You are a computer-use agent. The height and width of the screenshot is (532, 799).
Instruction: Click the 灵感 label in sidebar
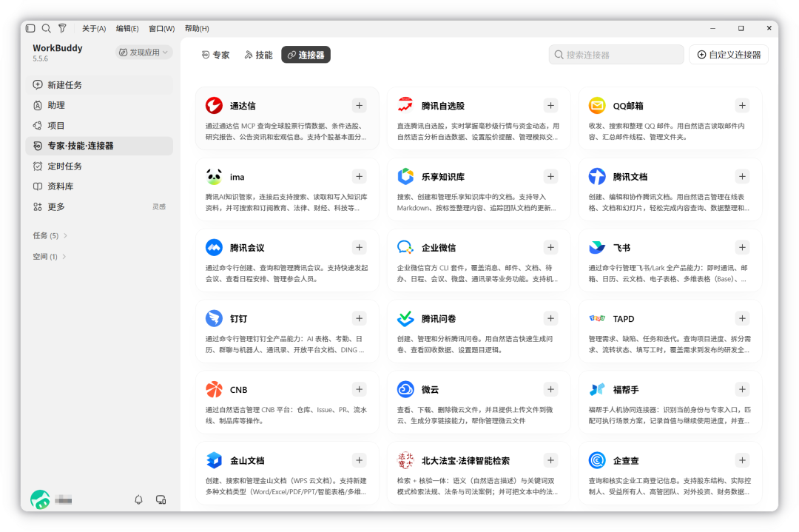point(159,207)
